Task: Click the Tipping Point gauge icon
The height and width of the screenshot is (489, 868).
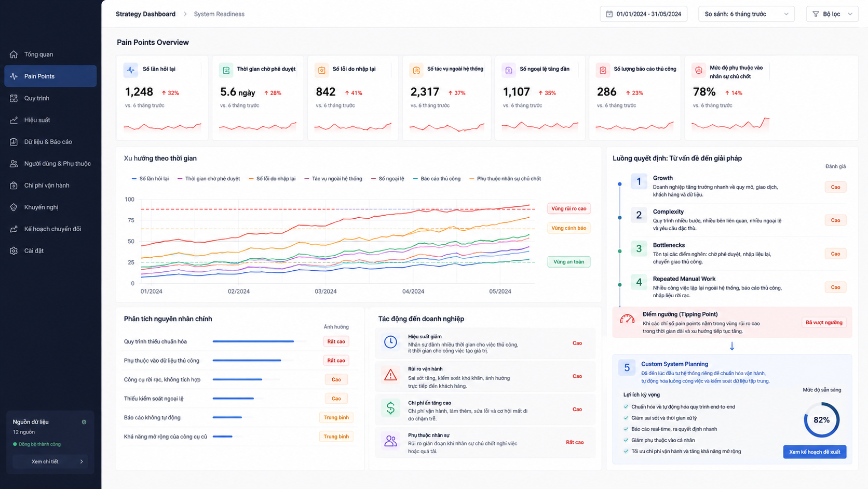Action: [x=627, y=319]
